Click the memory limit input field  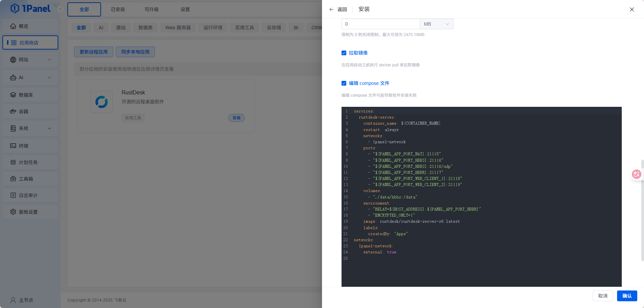(x=380, y=24)
